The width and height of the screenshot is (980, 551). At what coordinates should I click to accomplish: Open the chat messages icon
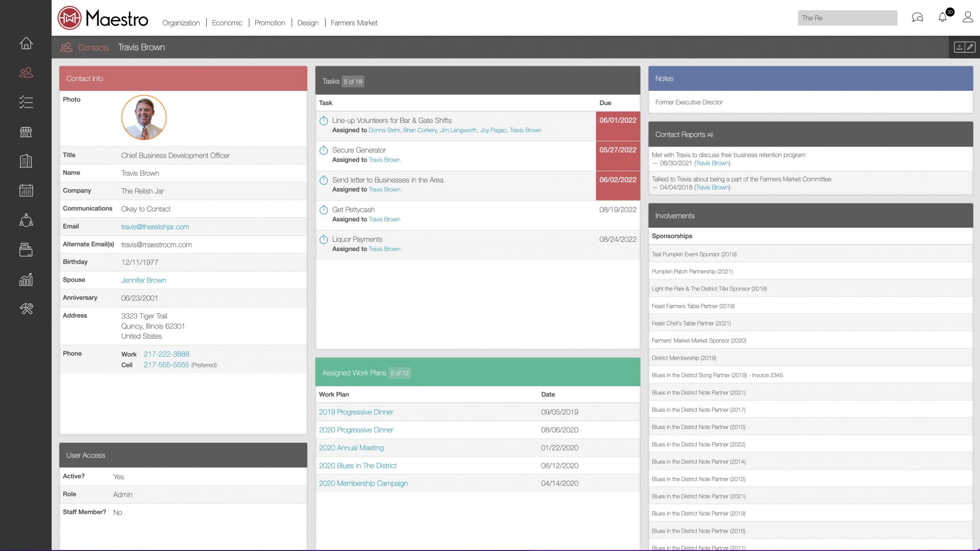click(x=917, y=18)
